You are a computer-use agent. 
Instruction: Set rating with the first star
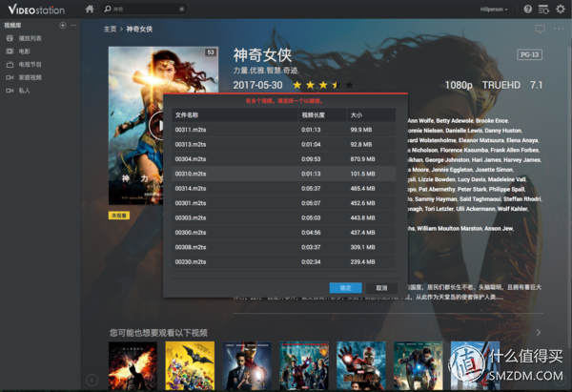tap(296, 85)
